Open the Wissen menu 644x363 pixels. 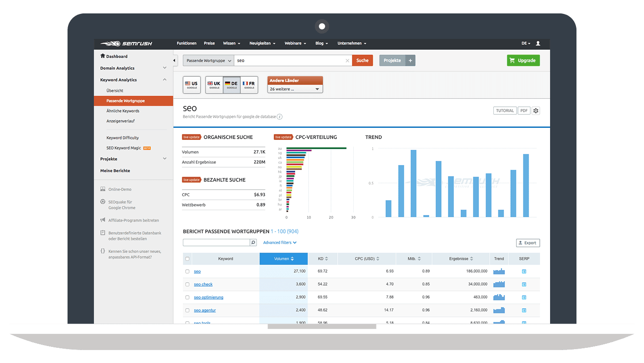[231, 43]
